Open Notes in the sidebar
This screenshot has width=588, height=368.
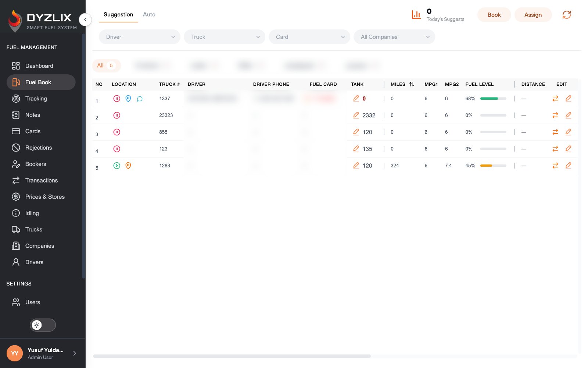click(x=41, y=115)
